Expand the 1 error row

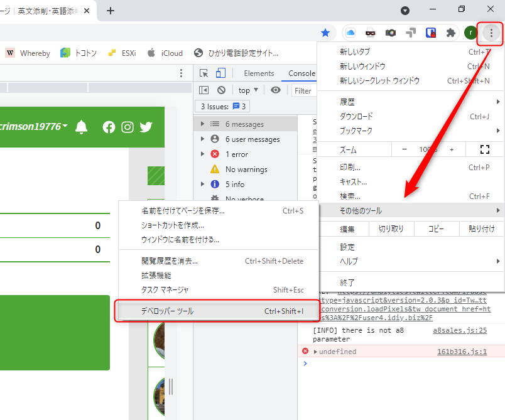(x=245, y=154)
